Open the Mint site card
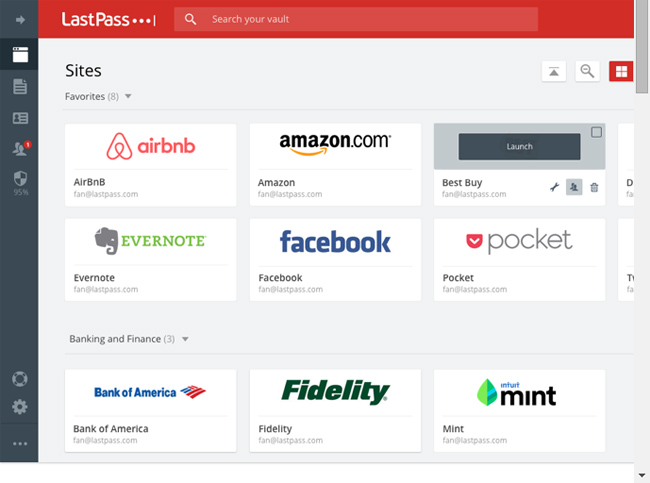This screenshot has height=483, width=650. (519, 411)
